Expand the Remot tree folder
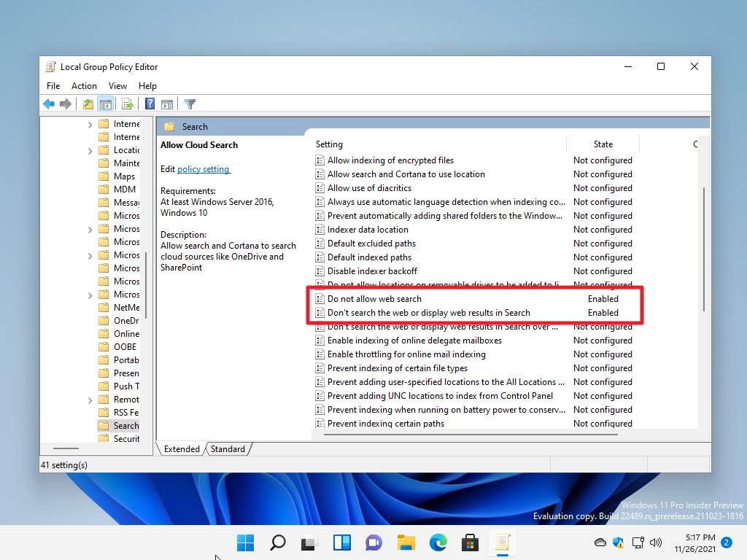 90,400
